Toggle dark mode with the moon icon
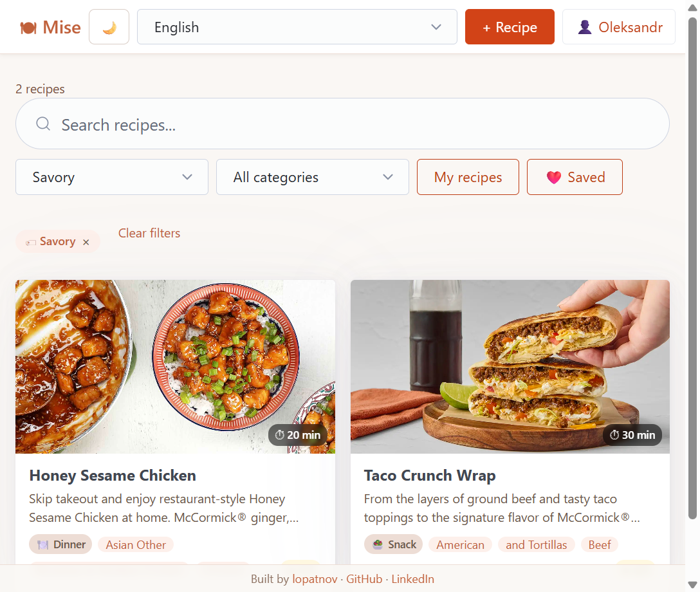 (x=109, y=27)
